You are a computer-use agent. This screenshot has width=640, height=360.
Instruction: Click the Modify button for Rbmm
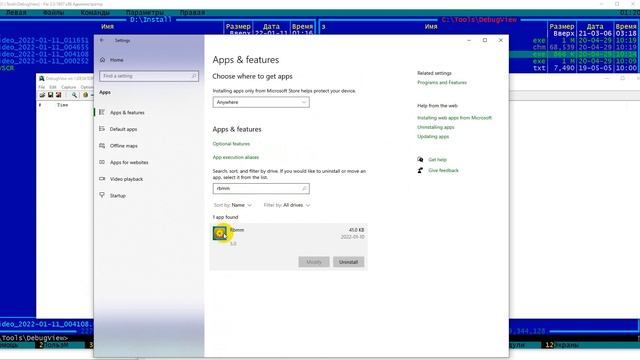(x=314, y=262)
